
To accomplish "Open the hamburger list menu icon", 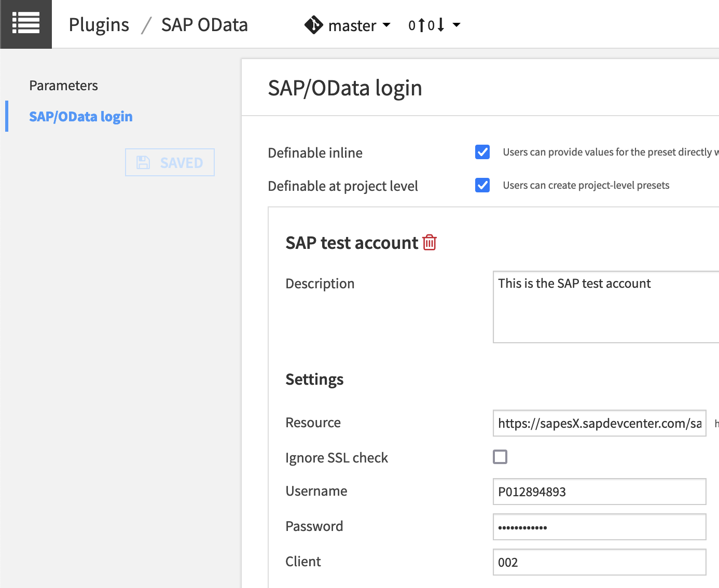I will point(26,24).
